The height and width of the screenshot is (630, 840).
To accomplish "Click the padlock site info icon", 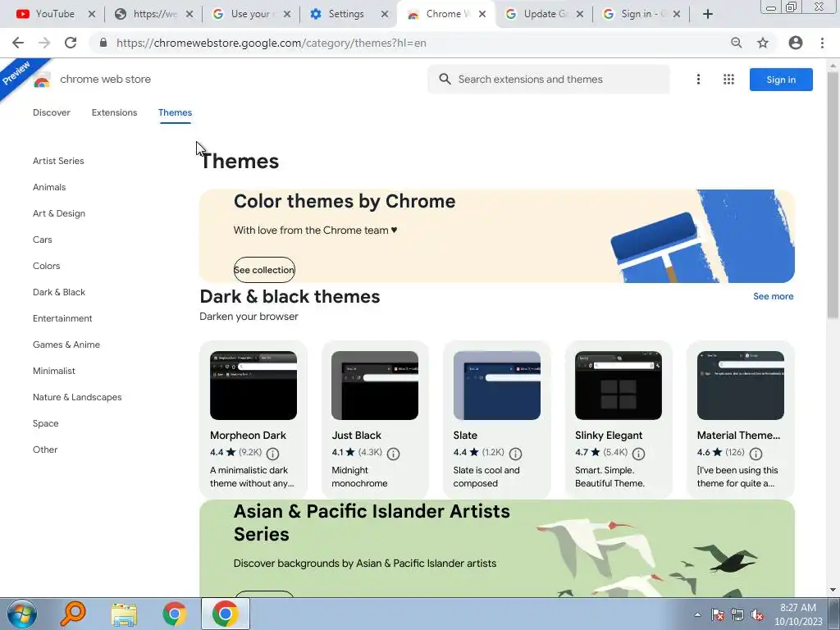I will [103, 43].
